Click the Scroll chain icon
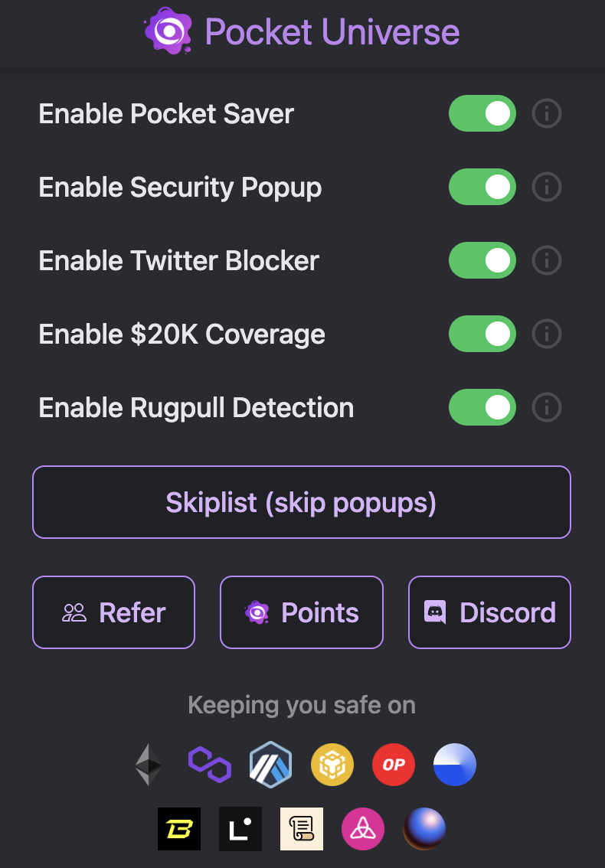Viewport: 605px width, 868px height. 302,828
